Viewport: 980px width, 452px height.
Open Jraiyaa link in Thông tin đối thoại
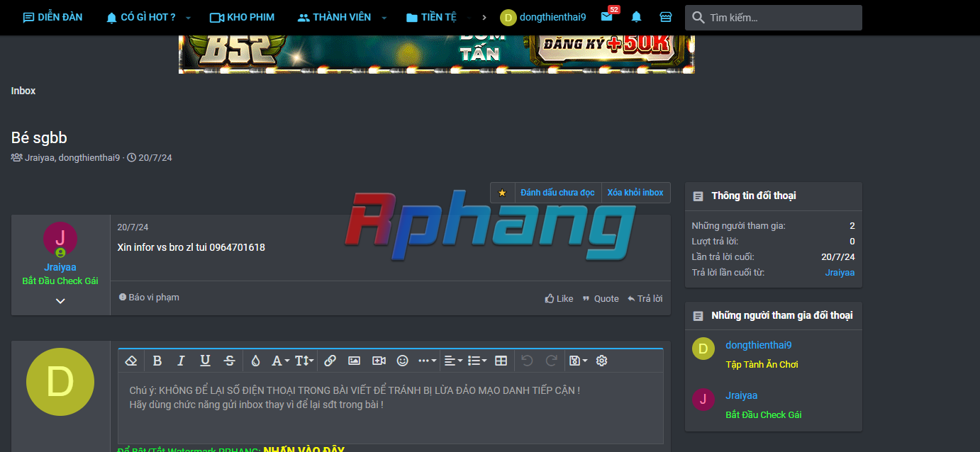tap(840, 273)
